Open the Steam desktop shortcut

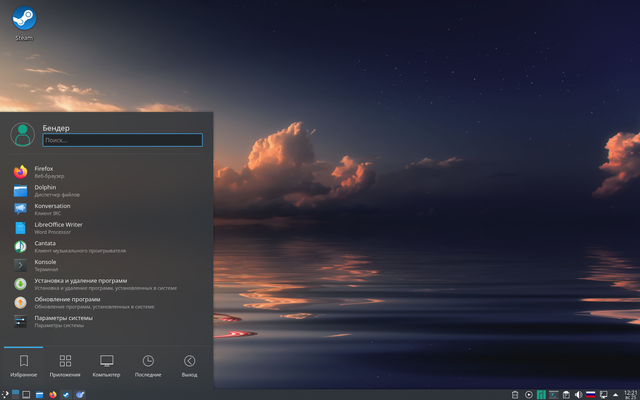(x=24, y=23)
